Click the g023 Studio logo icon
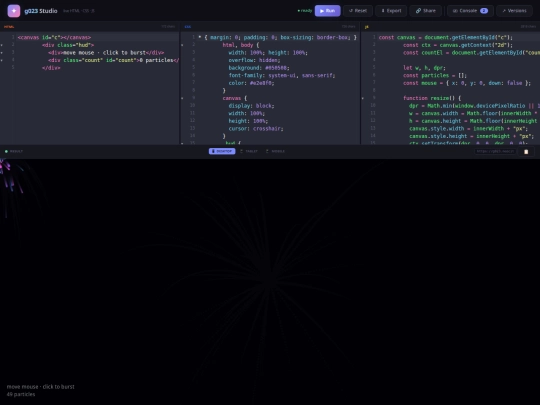The width and height of the screenshot is (540, 405). click(x=14, y=11)
